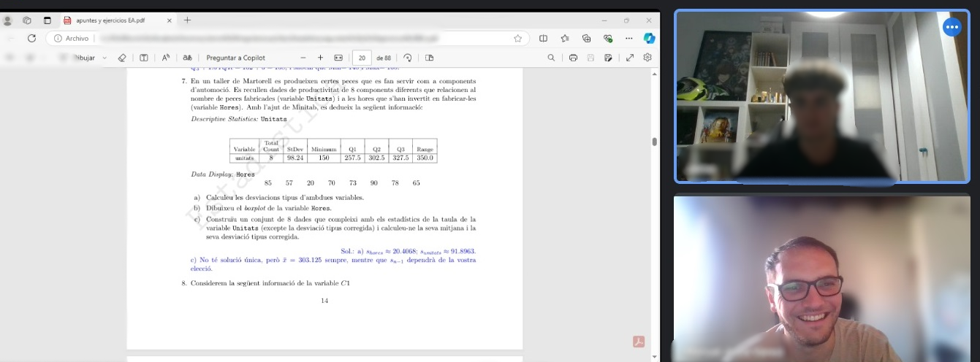The image size is (980, 362).
Task: Rotate the PDF page
Action: pyautogui.click(x=408, y=58)
